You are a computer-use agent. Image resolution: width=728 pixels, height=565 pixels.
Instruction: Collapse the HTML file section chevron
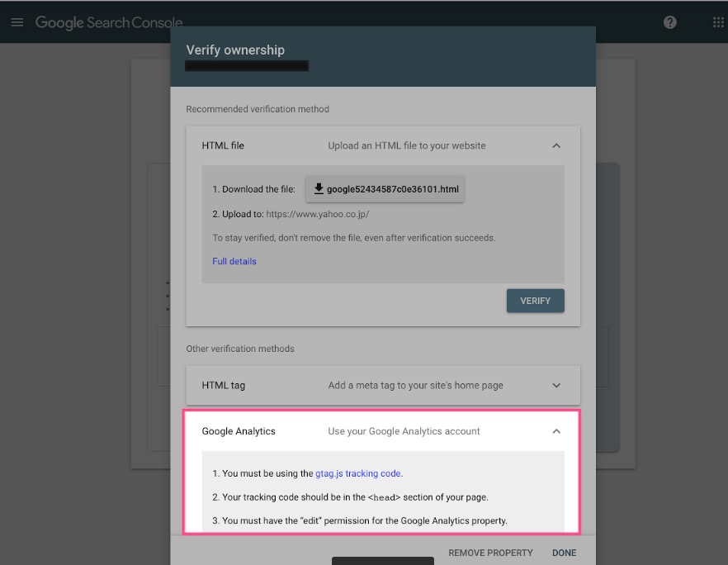tap(556, 146)
